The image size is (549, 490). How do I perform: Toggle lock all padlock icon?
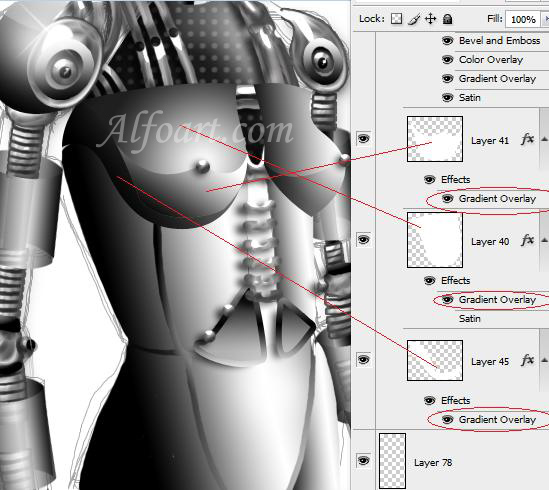pyautogui.click(x=447, y=19)
